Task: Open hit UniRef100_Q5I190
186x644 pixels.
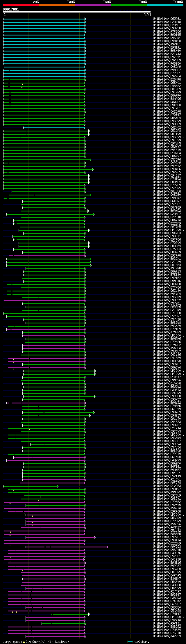Action: point(167,134)
